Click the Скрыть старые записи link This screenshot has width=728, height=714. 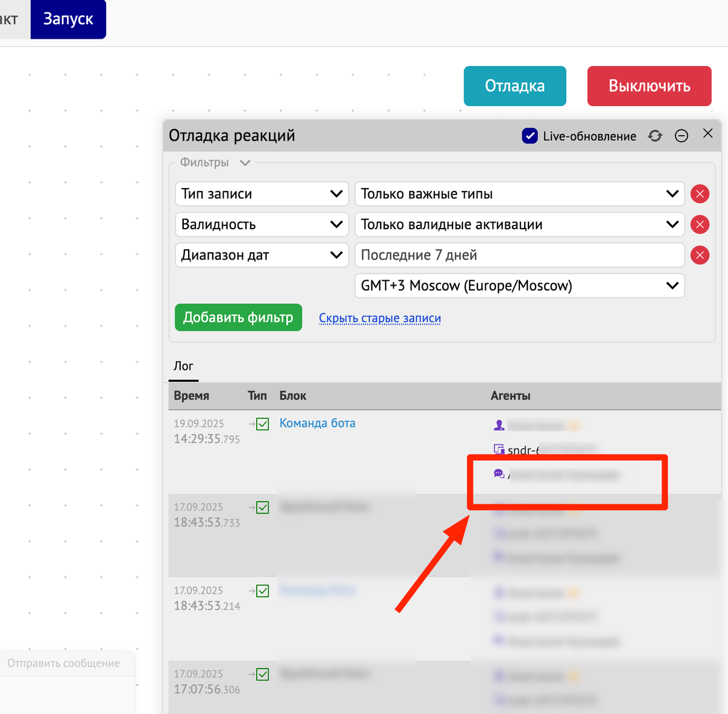coord(380,318)
